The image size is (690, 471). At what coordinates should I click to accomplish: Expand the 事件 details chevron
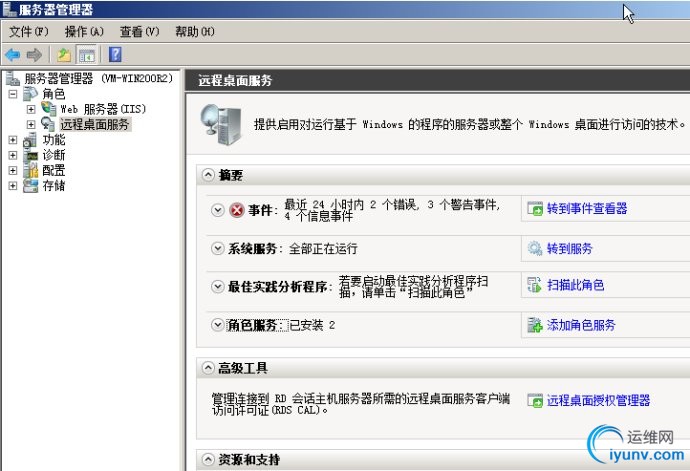click(218, 210)
